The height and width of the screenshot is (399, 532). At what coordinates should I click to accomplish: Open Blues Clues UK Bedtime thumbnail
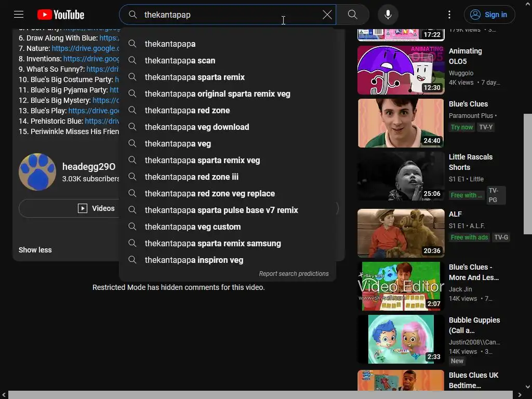[x=401, y=380]
